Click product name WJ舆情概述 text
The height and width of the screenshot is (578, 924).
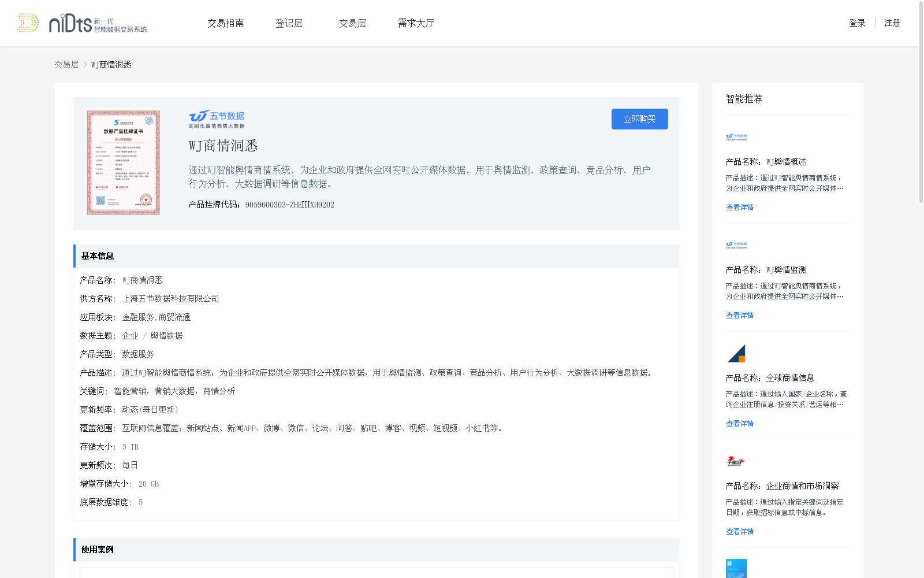tap(786, 162)
